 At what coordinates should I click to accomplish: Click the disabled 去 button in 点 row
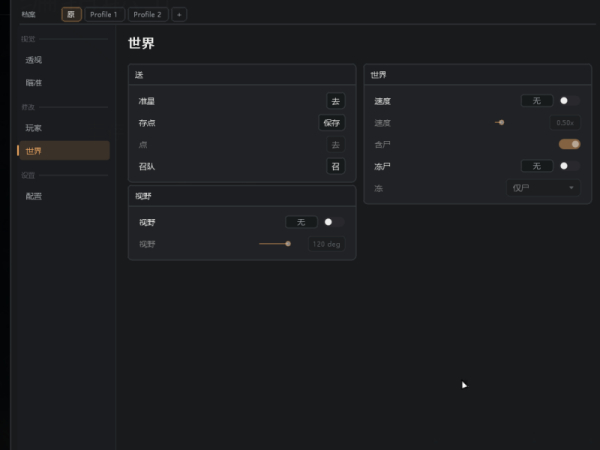[336, 145]
